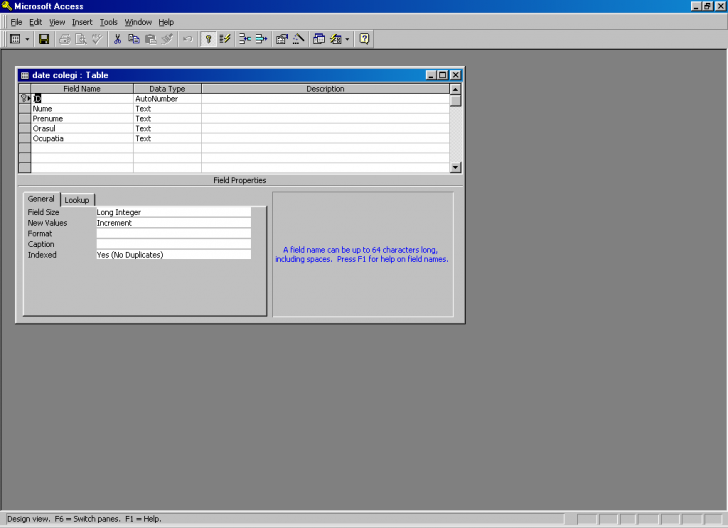The image size is (728, 528).
Task: Open Office Assistant help icon
Action: (364, 39)
